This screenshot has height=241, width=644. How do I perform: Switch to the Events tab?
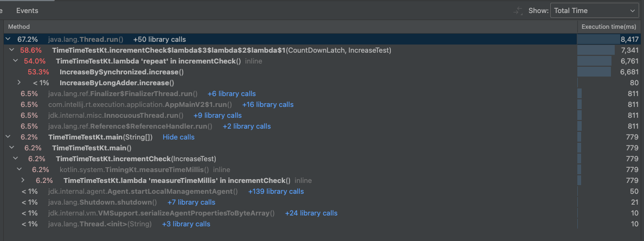(27, 11)
